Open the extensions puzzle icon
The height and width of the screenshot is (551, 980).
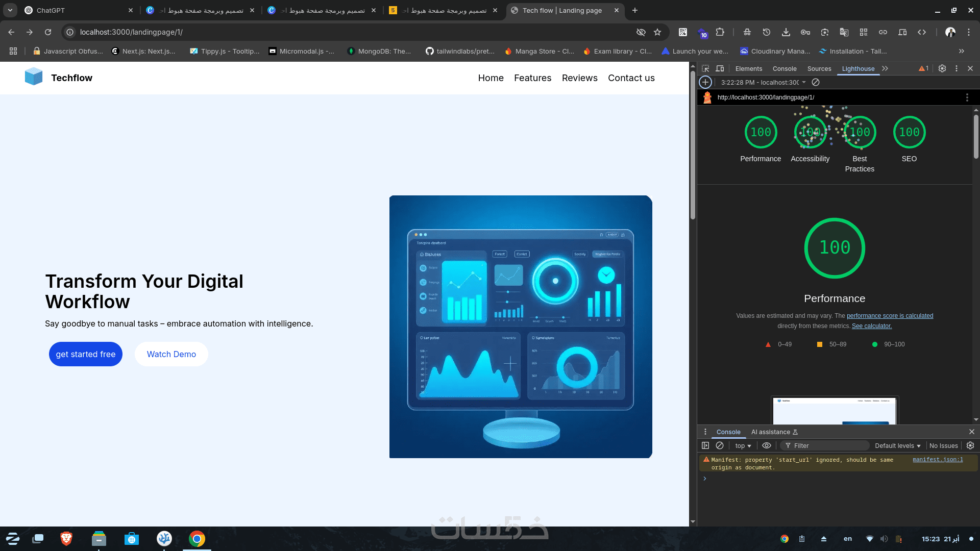(x=720, y=32)
